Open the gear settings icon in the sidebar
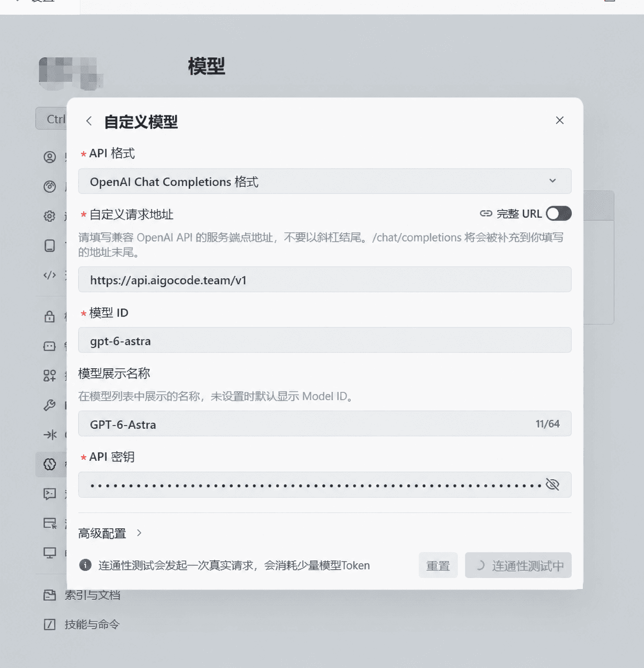 (50, 216)
